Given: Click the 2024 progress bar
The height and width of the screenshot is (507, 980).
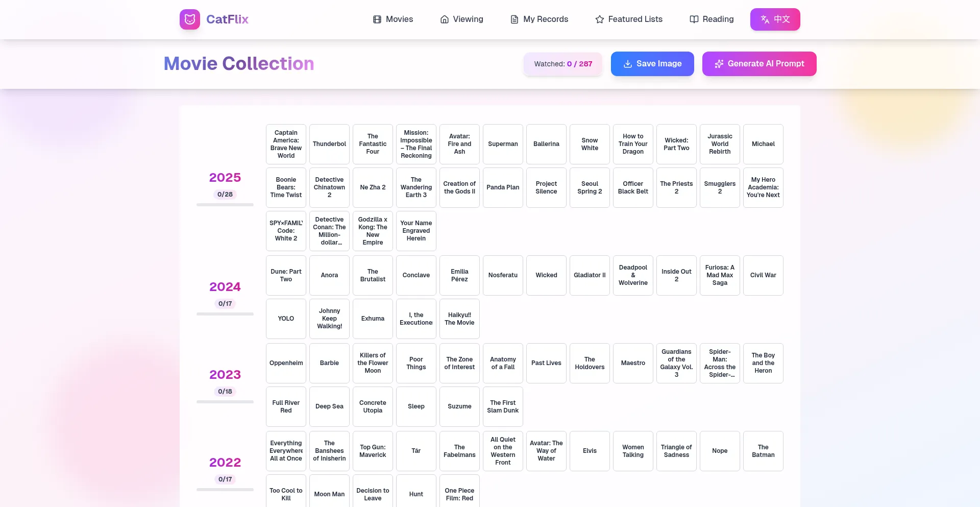Looking at the screenshot, I should pyautogui.click(x=225, y=314).
